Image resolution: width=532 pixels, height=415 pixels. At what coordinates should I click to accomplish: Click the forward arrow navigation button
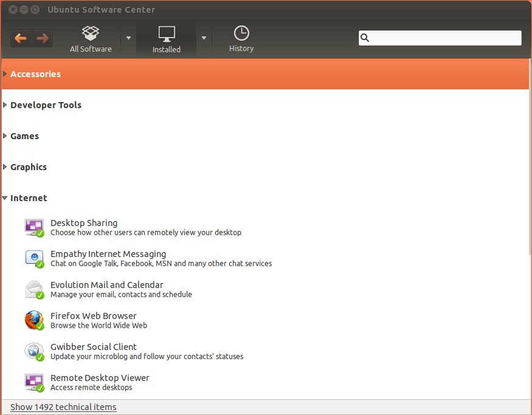coord(42,38)
